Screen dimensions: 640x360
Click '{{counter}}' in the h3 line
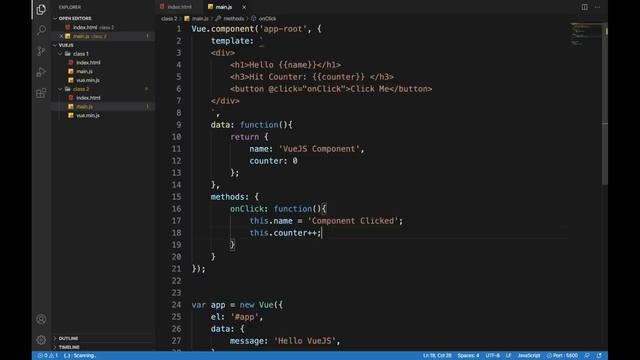(339, 77)
